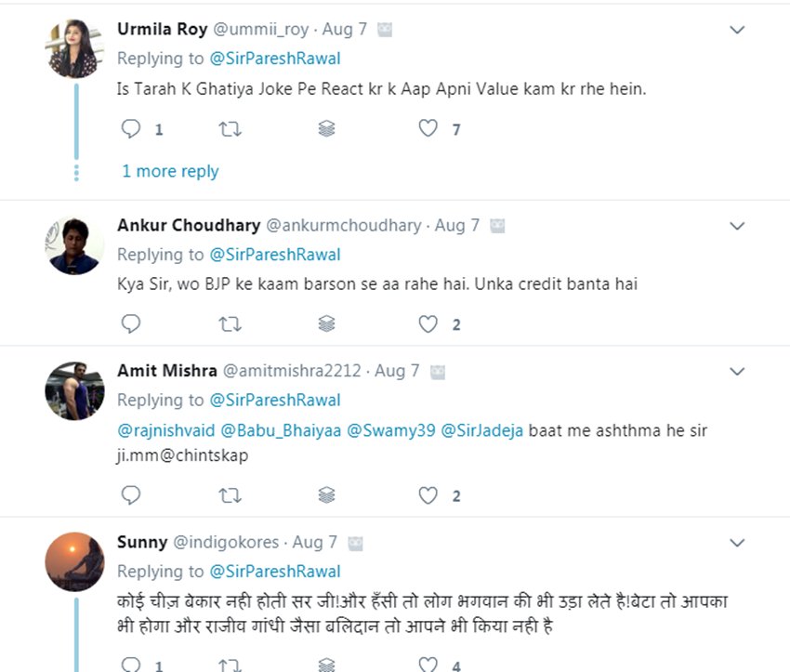This screenshot has height=672, width=790.
Task: Expand options menu on Ankur Choudhary's tweet
Action: [737, 226]
